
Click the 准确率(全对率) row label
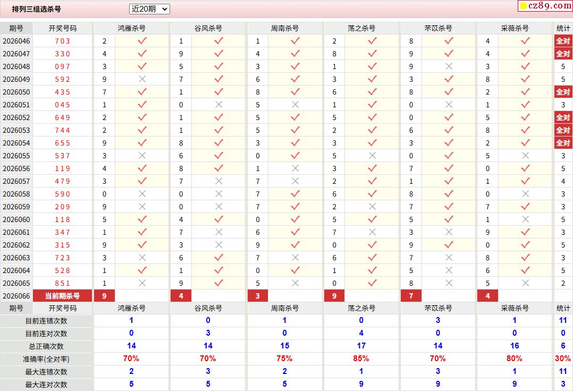[46, 359]
